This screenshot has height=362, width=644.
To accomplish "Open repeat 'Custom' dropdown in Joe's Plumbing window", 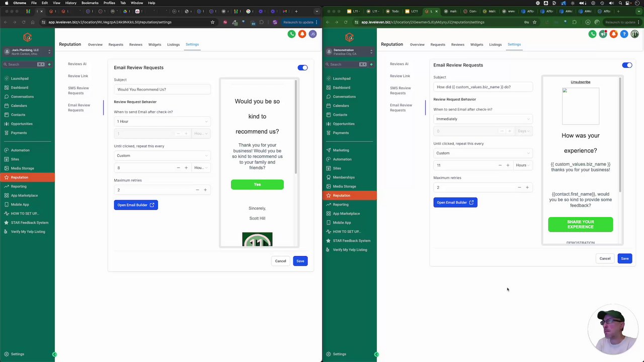I will [162, 155].
